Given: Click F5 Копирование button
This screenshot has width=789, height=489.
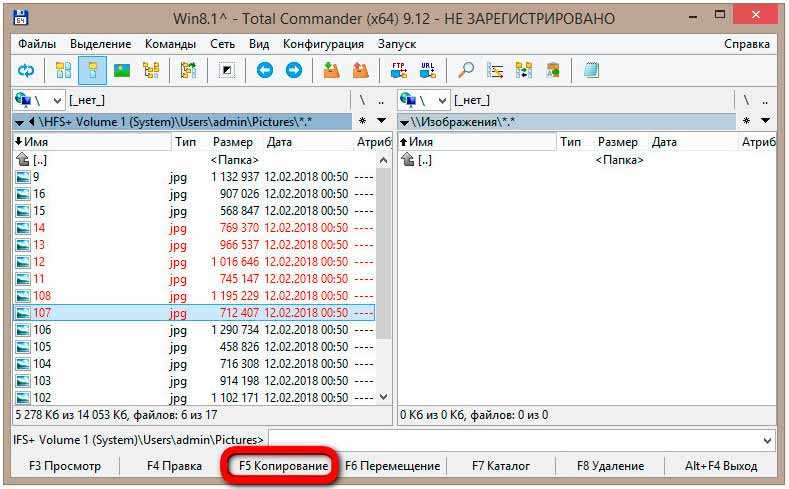Looking at the screenshot, I should click(x=283, y=466).
